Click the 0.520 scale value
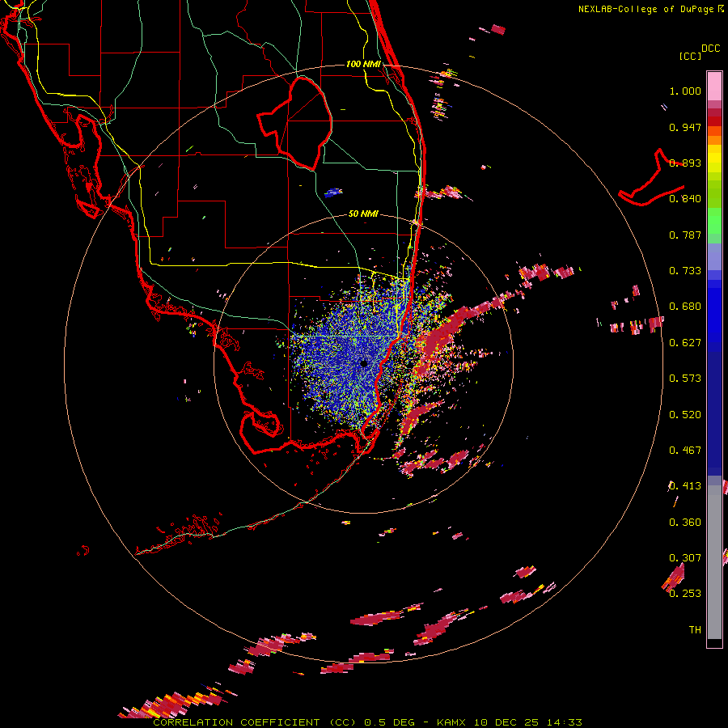Screen dimensions: 728x728 (x=685, y=415)
